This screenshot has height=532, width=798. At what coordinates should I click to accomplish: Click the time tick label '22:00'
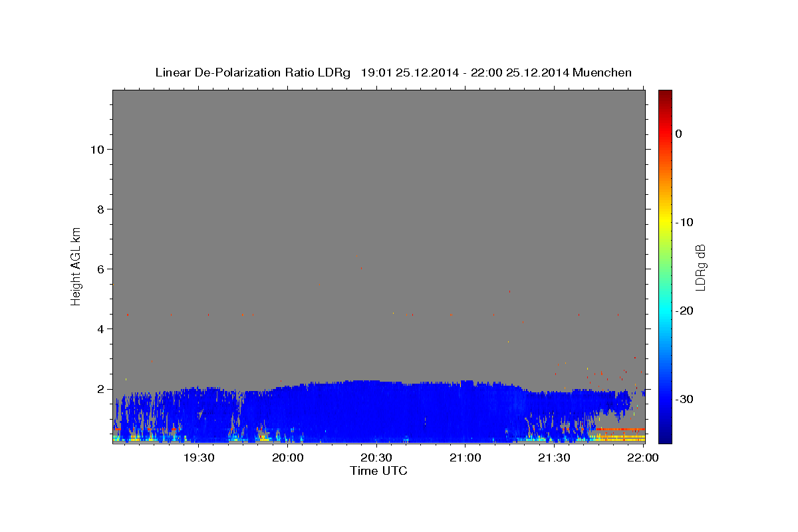[643, 458]
